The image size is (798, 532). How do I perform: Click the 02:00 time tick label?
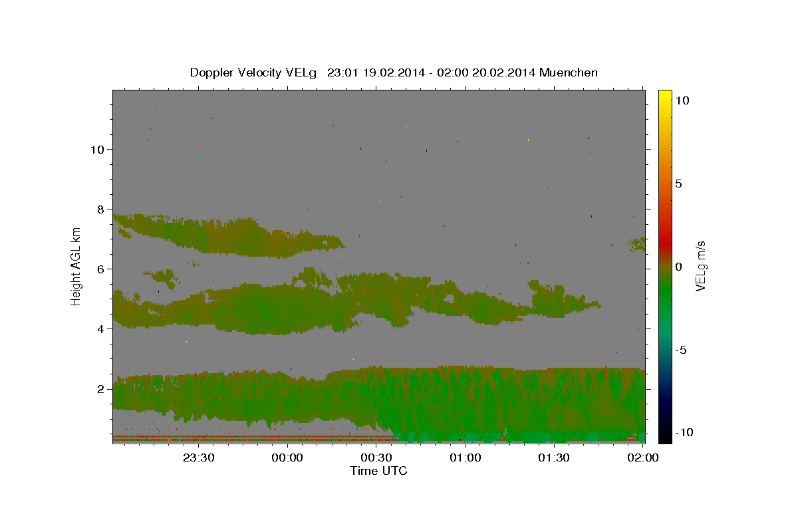point(643,458)
